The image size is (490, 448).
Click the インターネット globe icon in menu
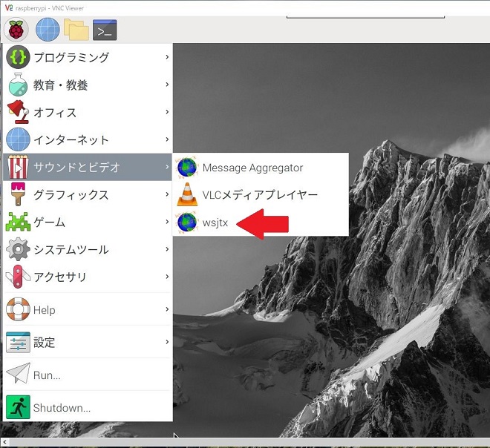point(18,139)
